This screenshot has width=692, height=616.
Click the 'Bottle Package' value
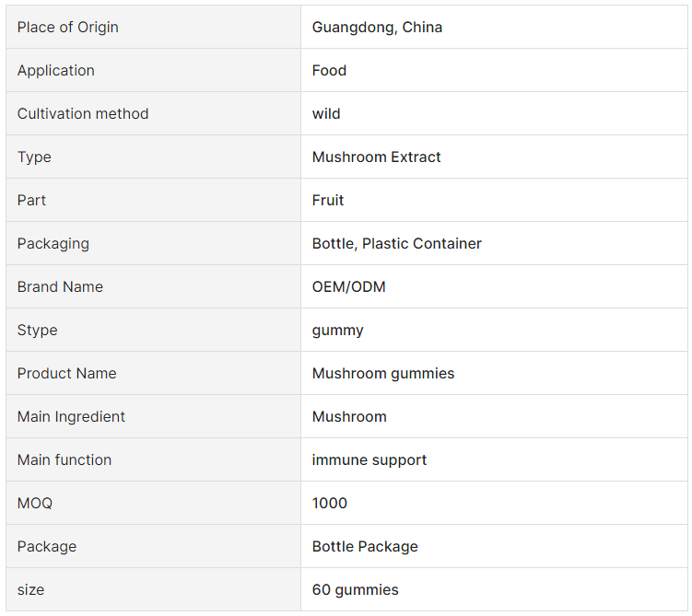pos(365,546)
